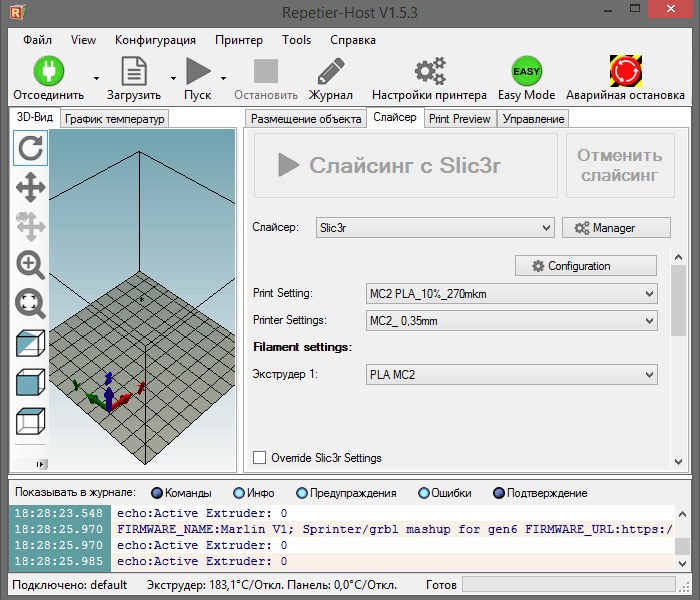Open the Журнал pencil icon
The image size is (700, 600).
point(331,71)
